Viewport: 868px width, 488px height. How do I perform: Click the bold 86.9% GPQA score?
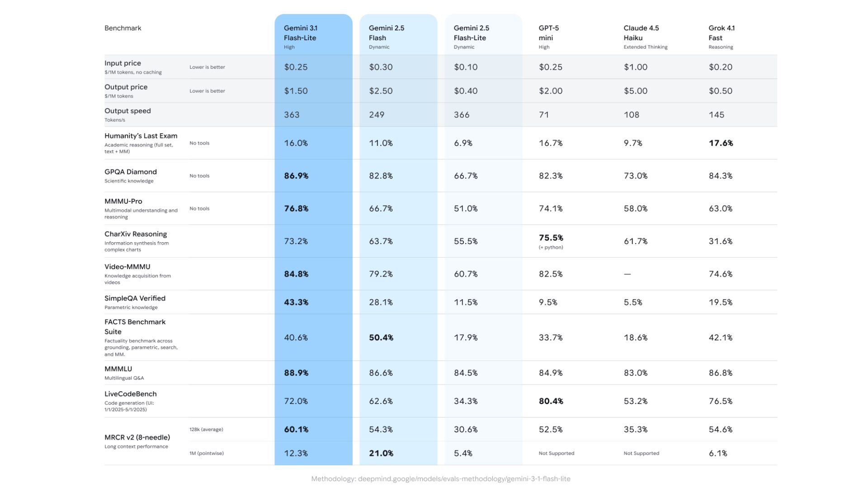coord(296,176)
